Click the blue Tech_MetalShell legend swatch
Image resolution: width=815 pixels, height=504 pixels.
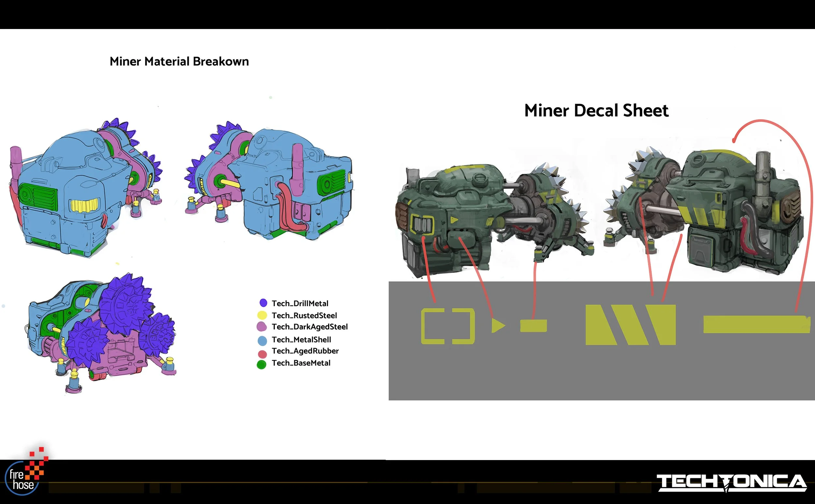262,341
